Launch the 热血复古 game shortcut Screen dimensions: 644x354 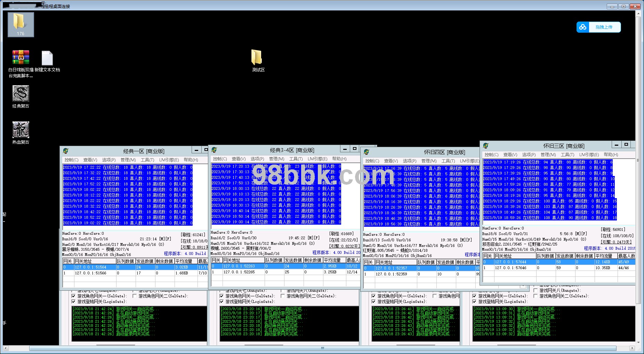(21, 130)
